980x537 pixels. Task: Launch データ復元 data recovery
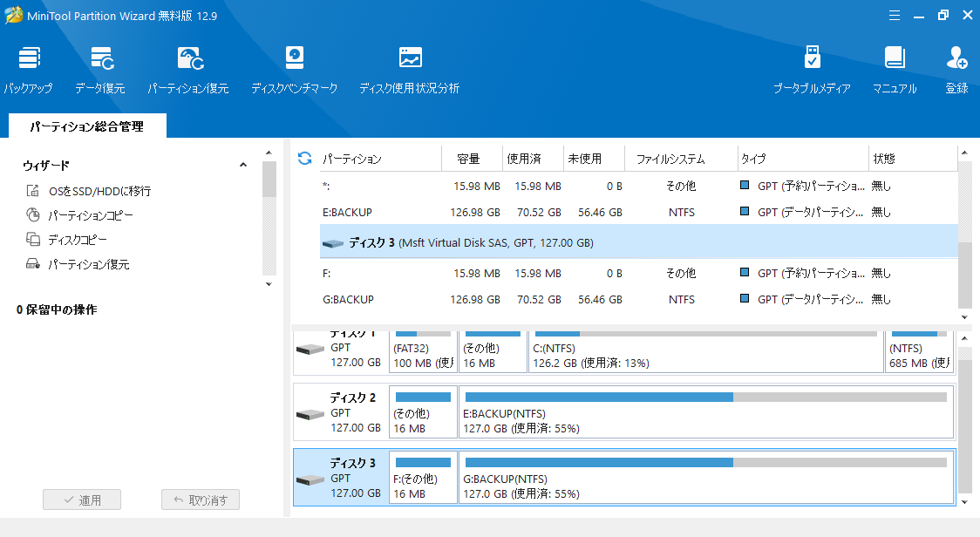pos(100,70)
